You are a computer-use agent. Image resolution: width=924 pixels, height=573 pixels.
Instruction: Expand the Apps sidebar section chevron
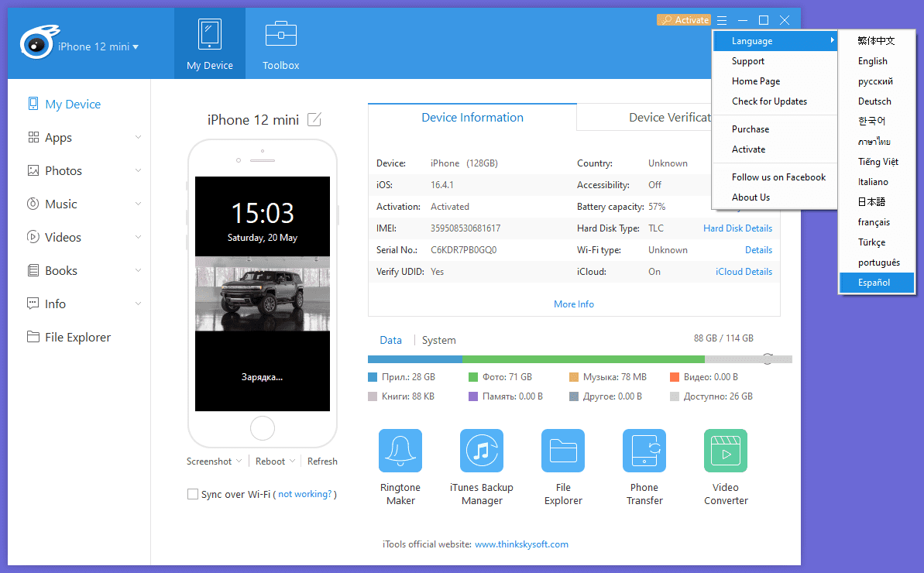tap(138, 137)
